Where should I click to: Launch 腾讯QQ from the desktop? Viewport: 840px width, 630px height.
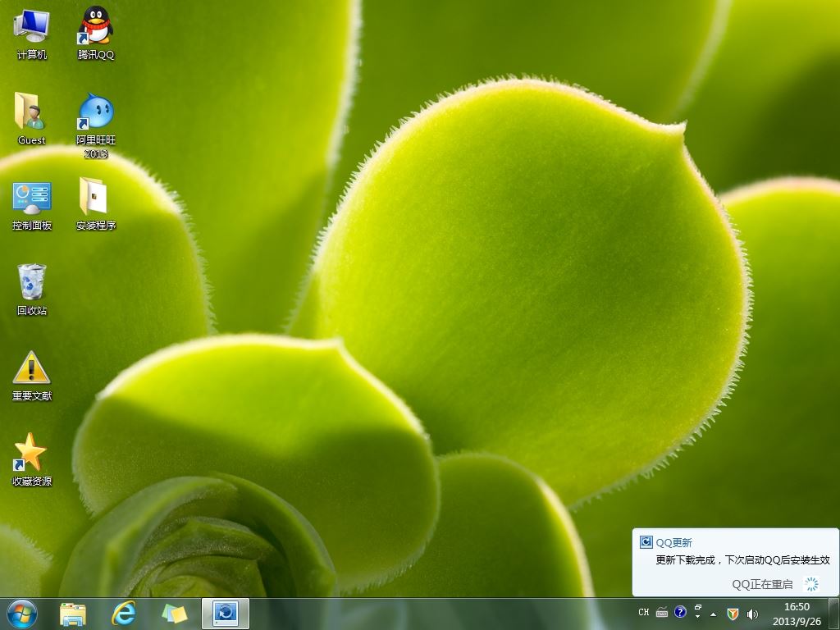tap(95, 33)
